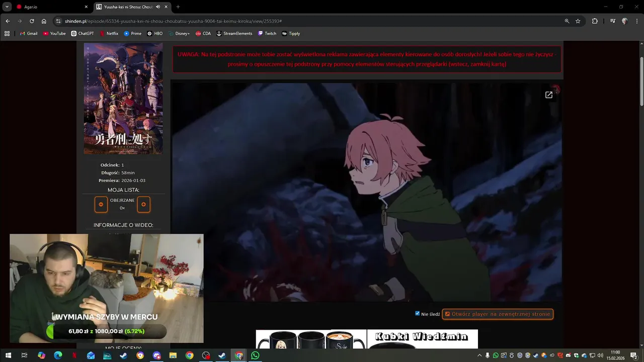Go back to the previous page
Image resolution: width=644 pixels, height=362 pixels.
[8, 21]
